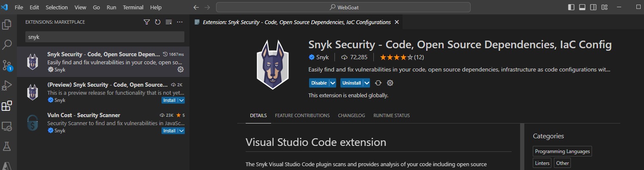Open Extensions panel more actions menu
This screenshot has height=170, width=644.
(180, 22)
